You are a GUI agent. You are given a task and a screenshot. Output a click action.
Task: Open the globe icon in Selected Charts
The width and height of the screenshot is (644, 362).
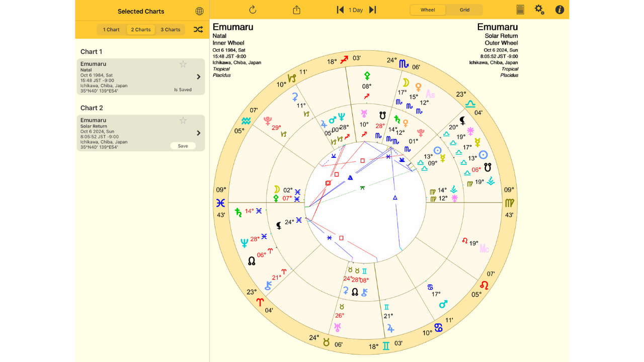[199, 11]
